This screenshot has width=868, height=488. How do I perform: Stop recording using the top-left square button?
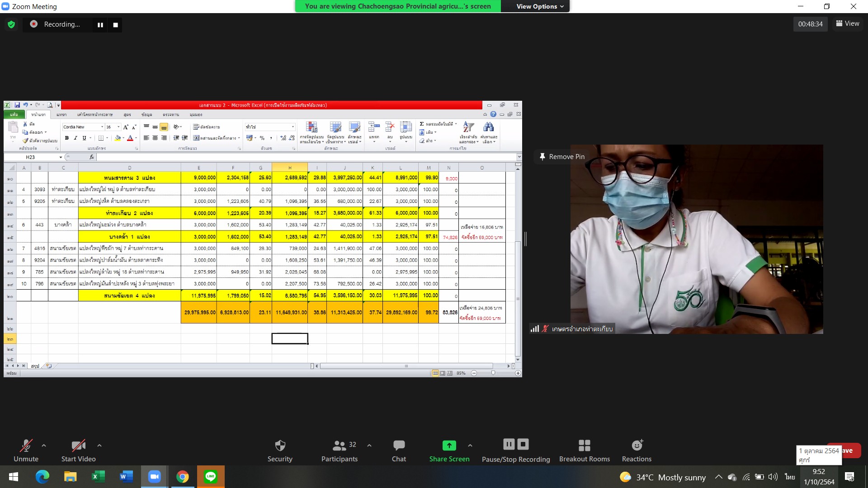click(x=116, y=25)
